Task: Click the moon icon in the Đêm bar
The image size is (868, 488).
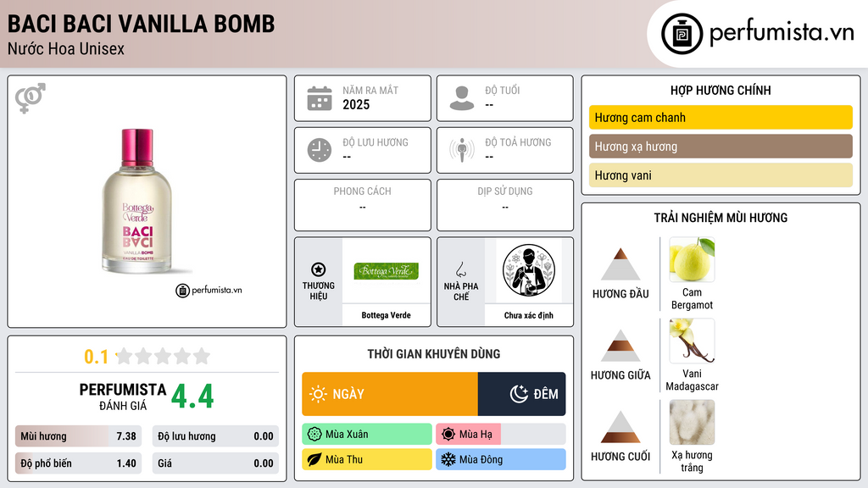Action: 519,394
